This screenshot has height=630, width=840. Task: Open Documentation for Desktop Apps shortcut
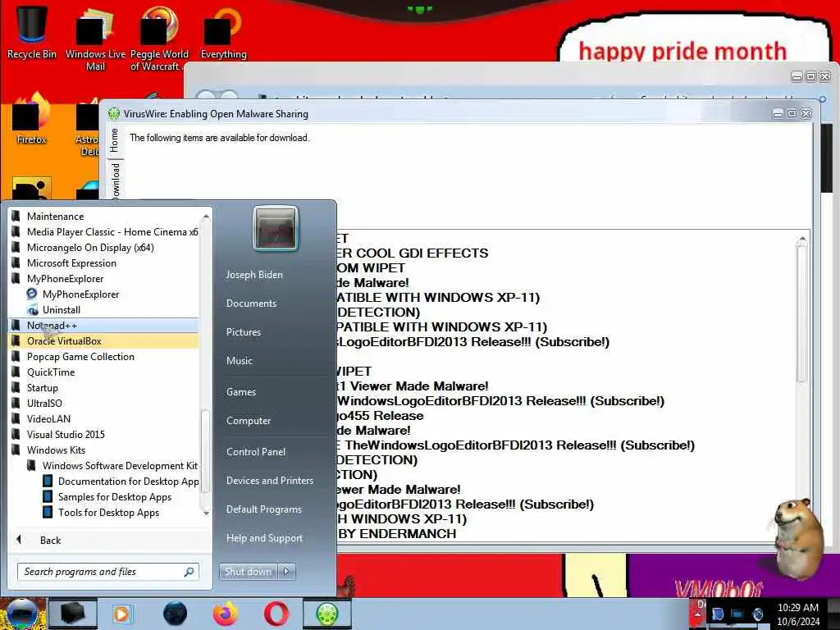[120, 481]
